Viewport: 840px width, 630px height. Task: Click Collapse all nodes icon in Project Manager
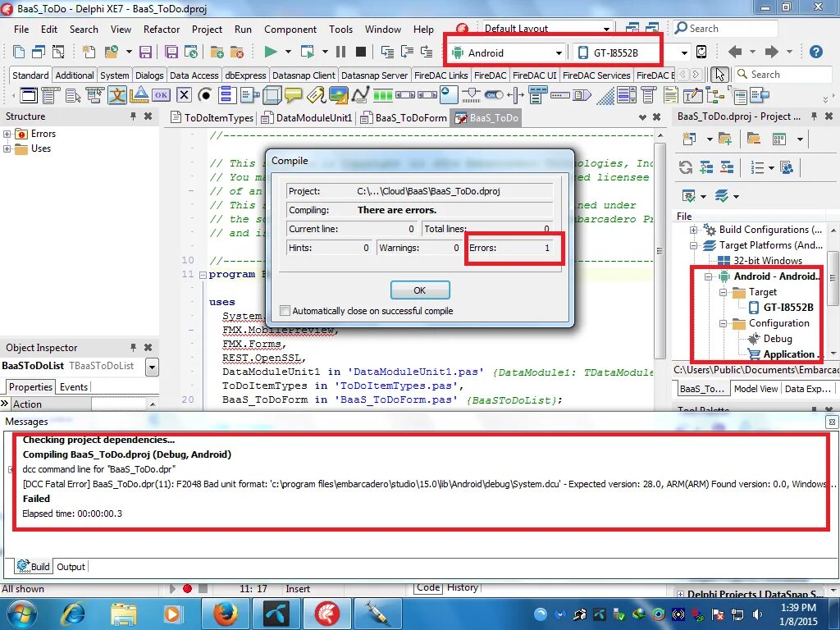727,167
